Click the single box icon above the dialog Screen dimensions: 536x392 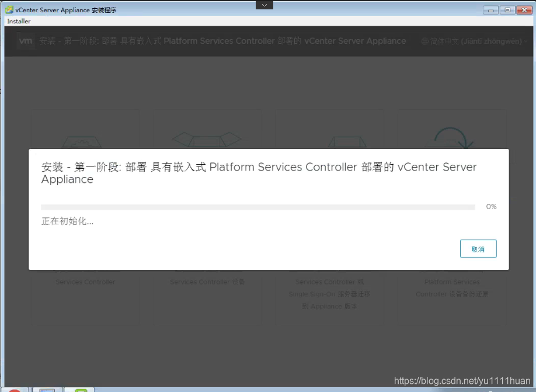coord(347,141)
